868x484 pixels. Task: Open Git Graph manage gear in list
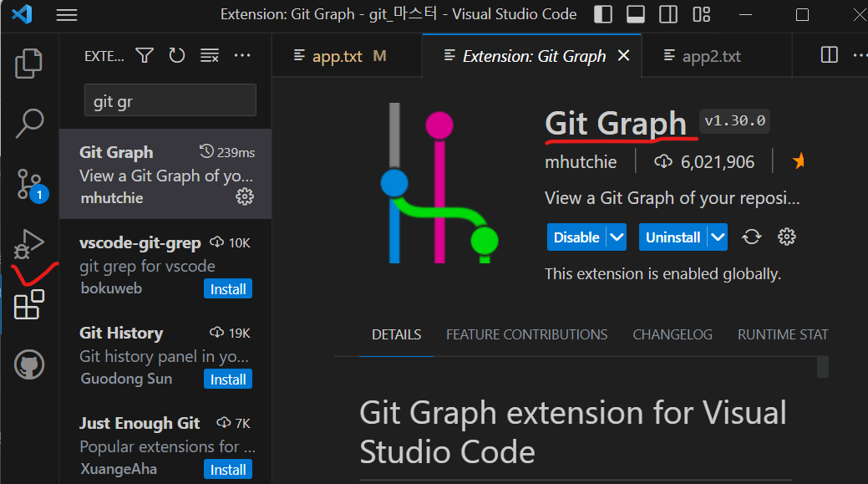point(245,196)
